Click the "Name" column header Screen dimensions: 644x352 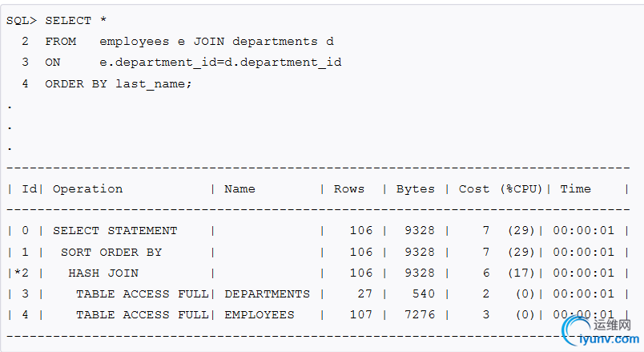pos(239,189)
